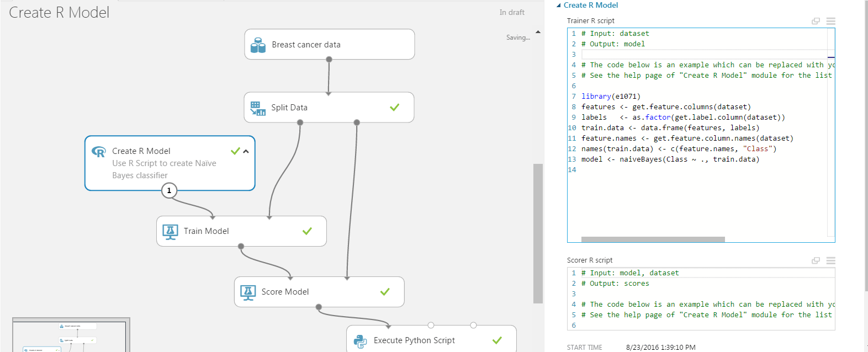Click the R logo on Create R Model

point(99,152)
